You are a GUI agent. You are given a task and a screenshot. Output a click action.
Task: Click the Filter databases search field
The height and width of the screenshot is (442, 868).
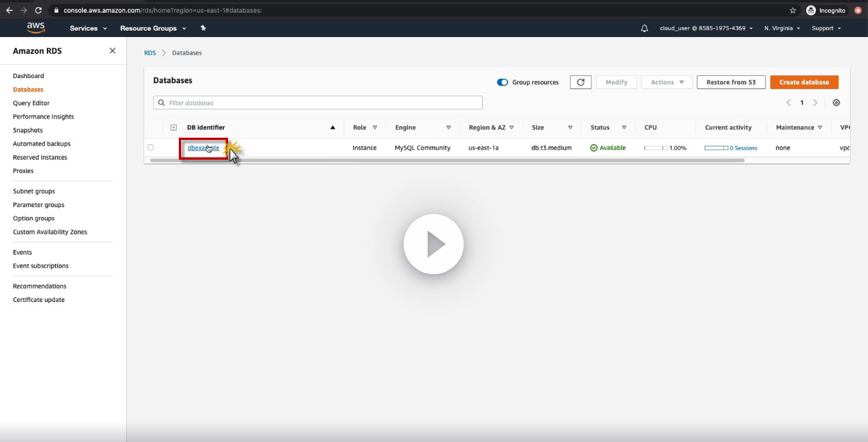(318, 103)
